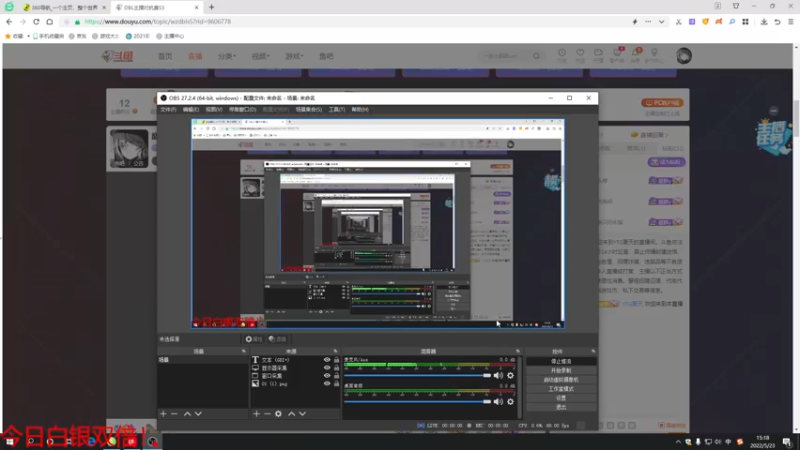Open the OBS Scene Collection menu
The height and width of the screenshot is (450, 800).
(x=309, y=110)
